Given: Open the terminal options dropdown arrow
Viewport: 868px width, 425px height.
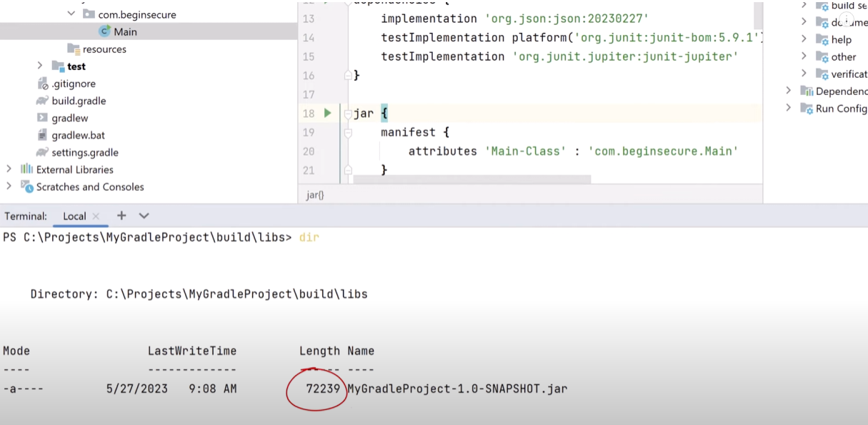Looking at the screenshot, I should pyautogui.click(x=144, y=216).
